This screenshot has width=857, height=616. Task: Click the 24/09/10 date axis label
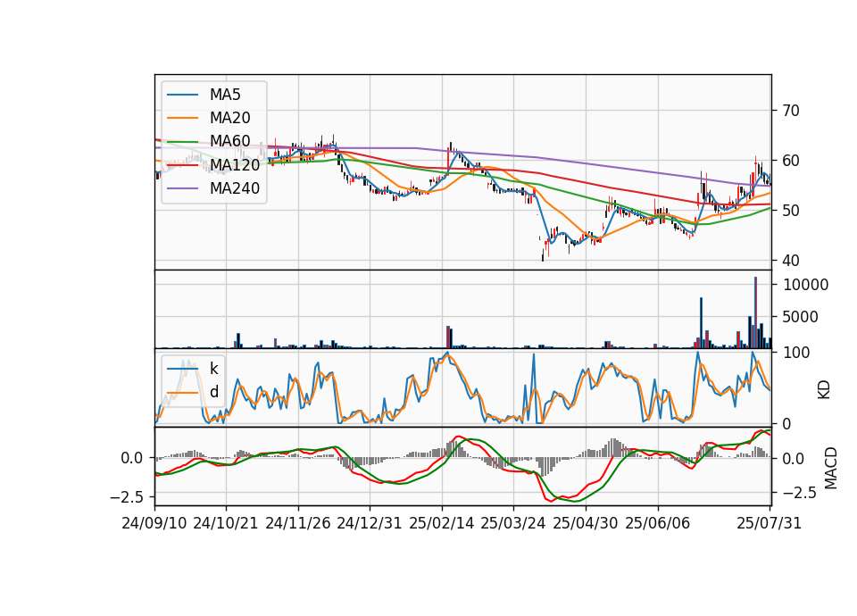154,523
